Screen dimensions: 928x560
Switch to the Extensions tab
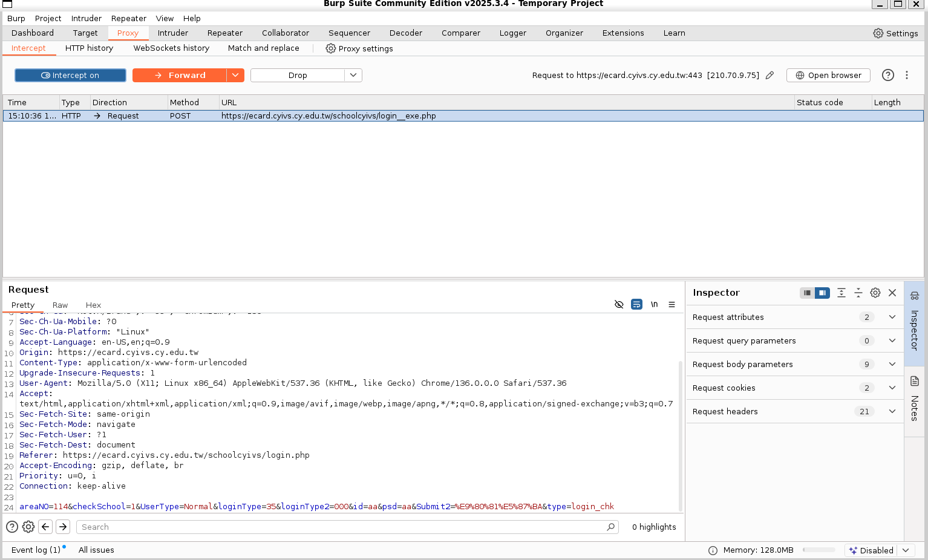623,33
